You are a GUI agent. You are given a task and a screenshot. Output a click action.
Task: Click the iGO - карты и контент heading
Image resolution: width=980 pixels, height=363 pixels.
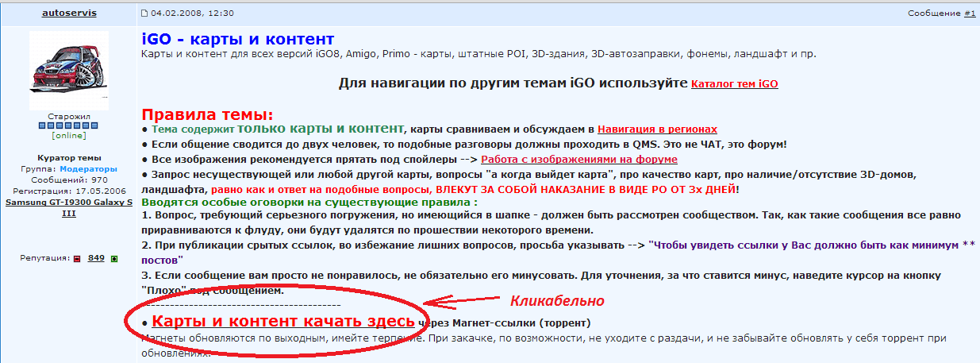(237, 40)
